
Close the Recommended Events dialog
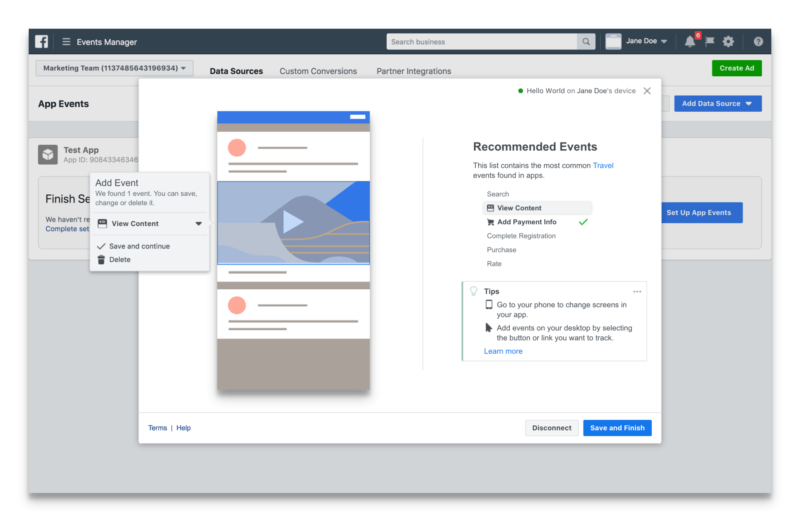coord(647,91)
